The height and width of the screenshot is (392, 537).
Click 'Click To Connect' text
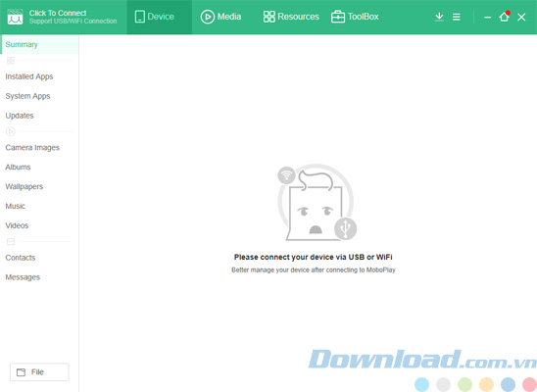click(58, 13)
